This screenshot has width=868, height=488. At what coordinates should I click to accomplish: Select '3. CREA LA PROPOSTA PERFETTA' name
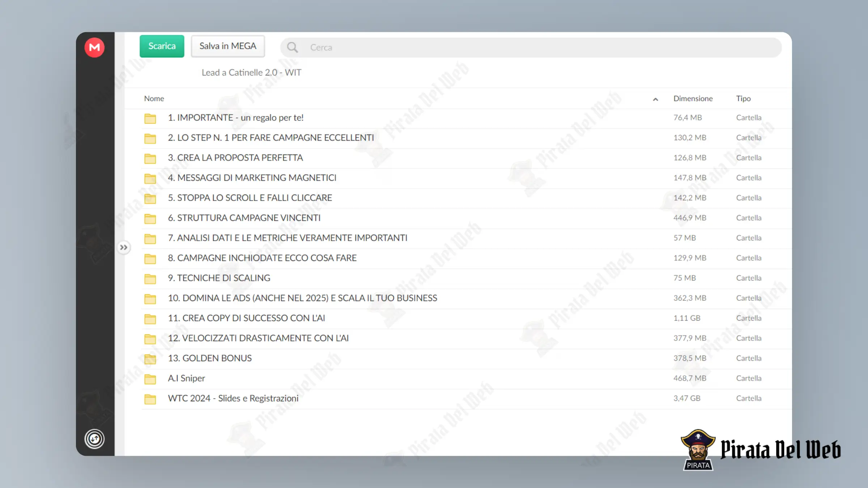235,158
